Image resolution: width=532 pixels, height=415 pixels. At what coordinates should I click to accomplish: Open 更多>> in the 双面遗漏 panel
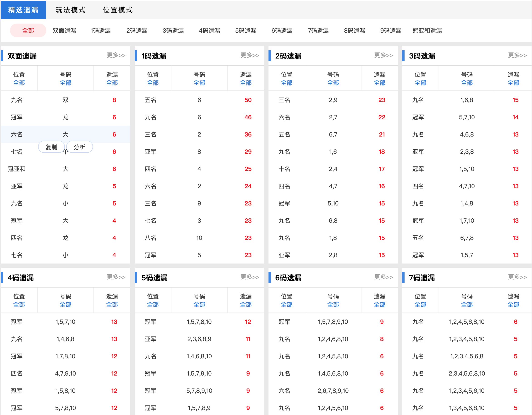115,56
